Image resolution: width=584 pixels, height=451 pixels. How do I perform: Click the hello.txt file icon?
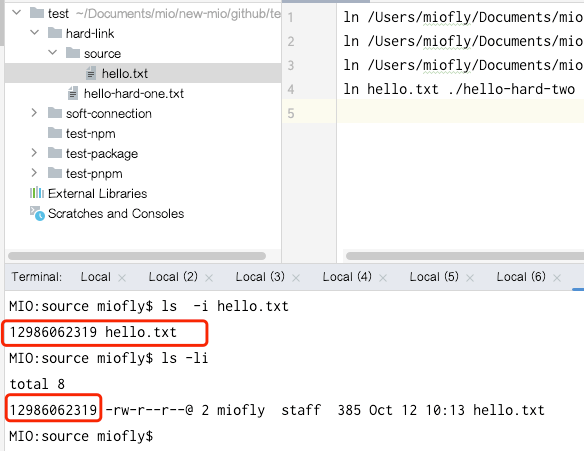click(x=91, y=73)
